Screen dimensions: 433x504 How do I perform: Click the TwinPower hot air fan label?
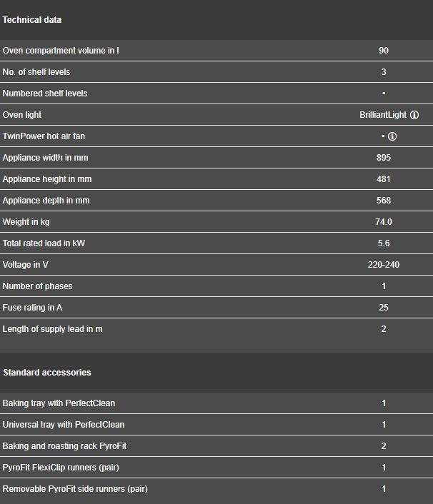[44, 136]
